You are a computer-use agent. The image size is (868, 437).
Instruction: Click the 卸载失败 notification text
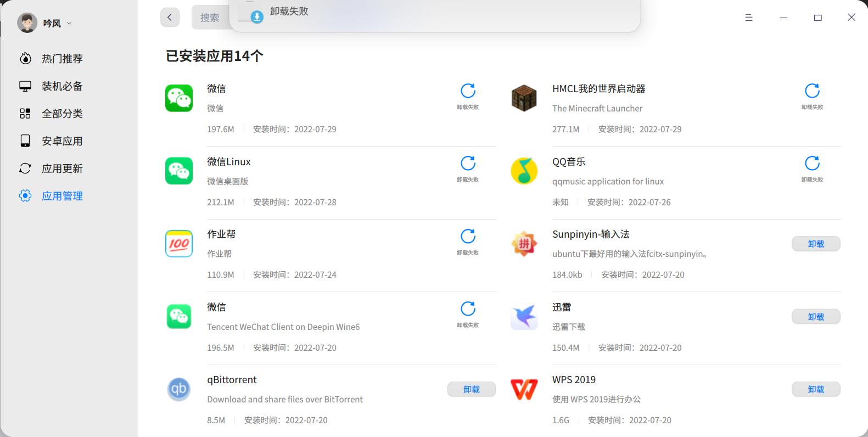click(289, 12)
